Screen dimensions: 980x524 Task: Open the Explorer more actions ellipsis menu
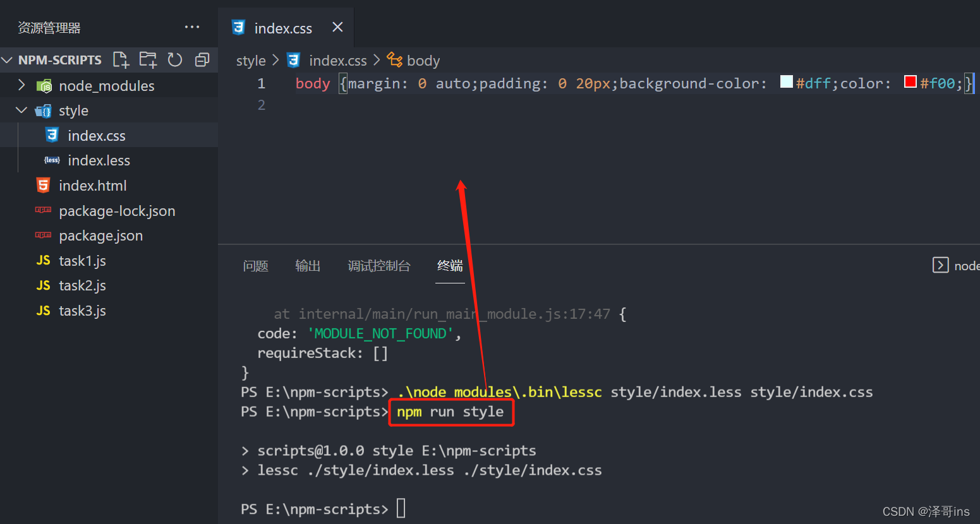coord(191,27)
